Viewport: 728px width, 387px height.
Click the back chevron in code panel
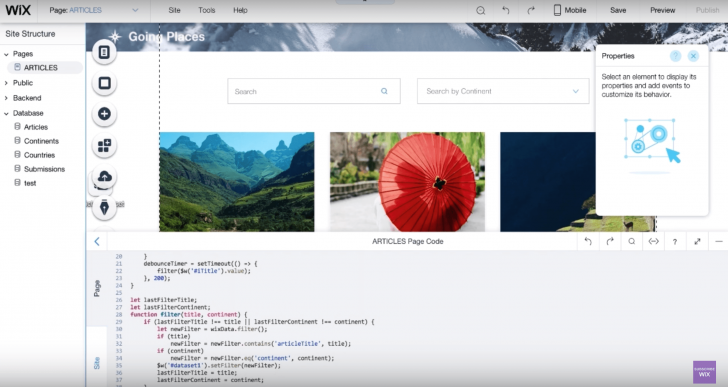[x=97, y=241]
